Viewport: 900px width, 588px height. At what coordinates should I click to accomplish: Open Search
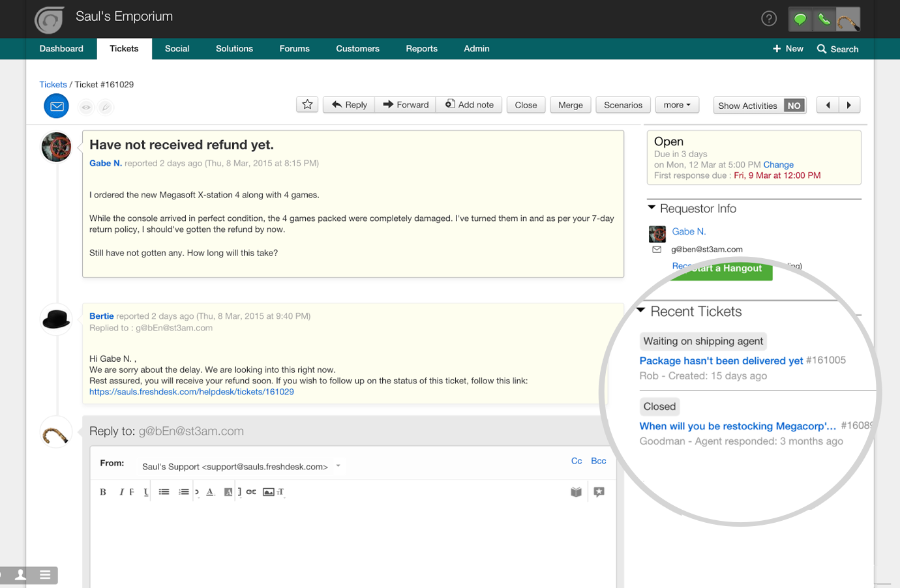click(837, 49)
